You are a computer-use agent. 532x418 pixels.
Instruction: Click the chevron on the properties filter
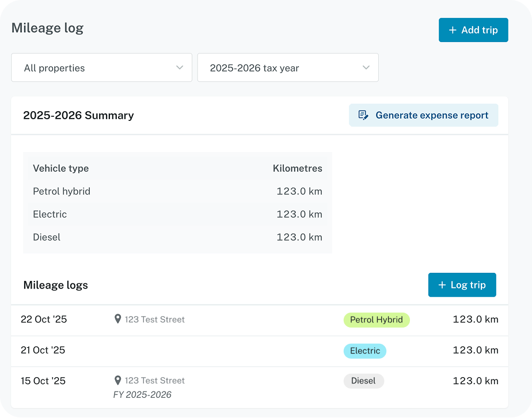coord(179,67)
